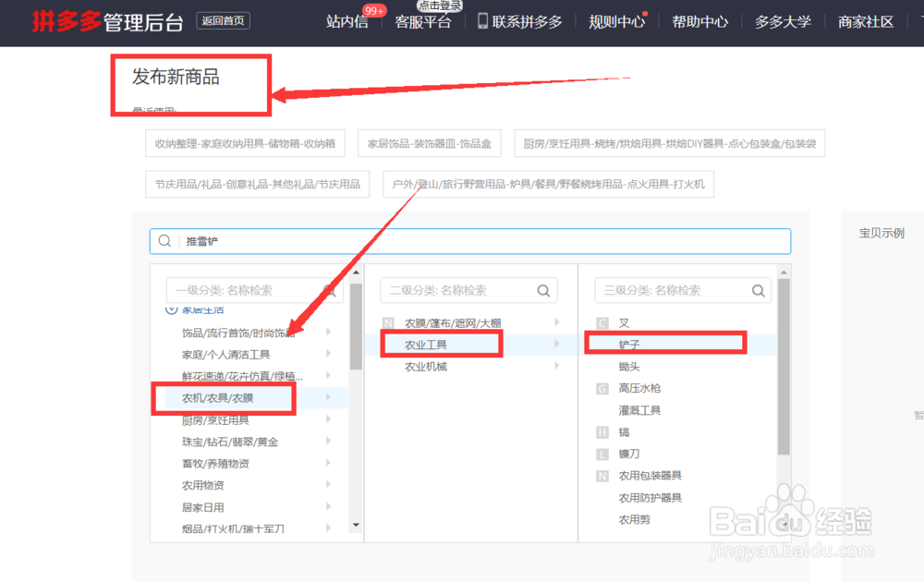Screen dimensions: 924x582
Task: Expand arrow beside 农业机械
Action: coord(557,365)
